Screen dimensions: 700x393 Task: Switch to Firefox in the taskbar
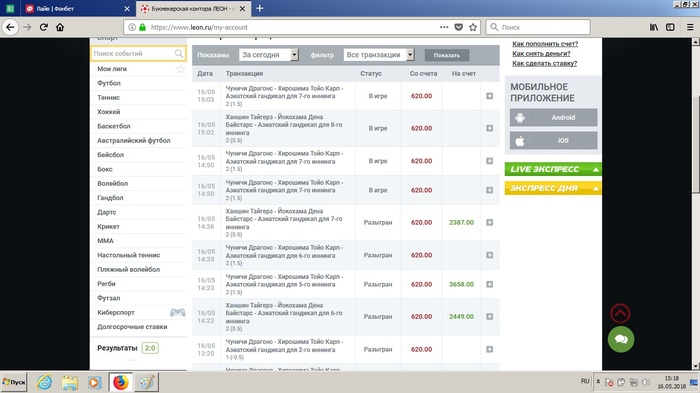click(x=120, y=382)
